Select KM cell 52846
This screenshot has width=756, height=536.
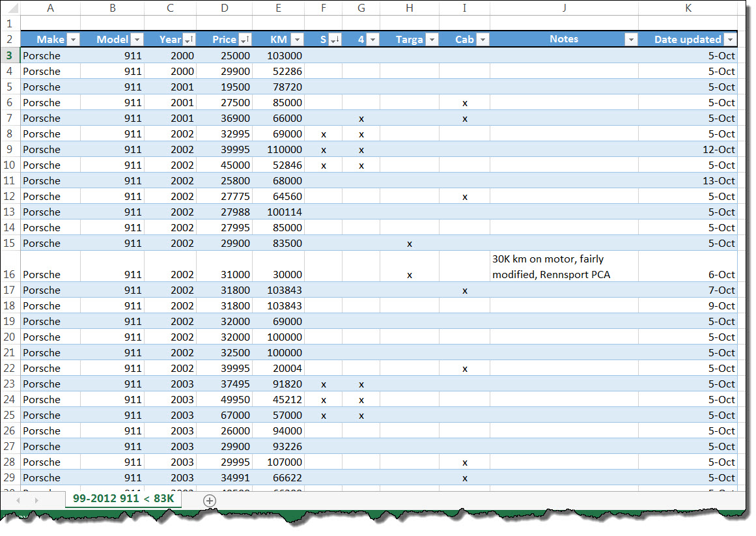278,165
